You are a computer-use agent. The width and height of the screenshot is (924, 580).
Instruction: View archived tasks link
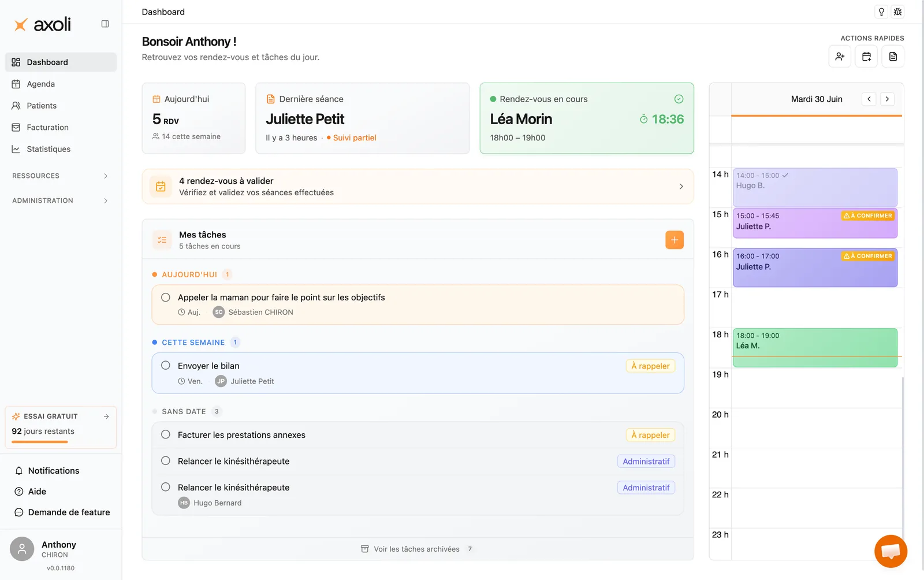(x=416, y=549)
